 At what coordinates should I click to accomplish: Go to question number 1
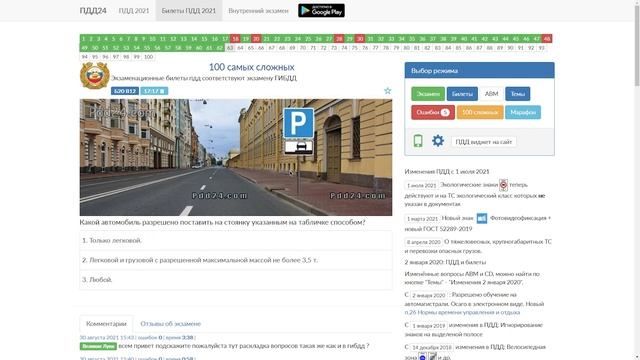click(x=83, y=39)
